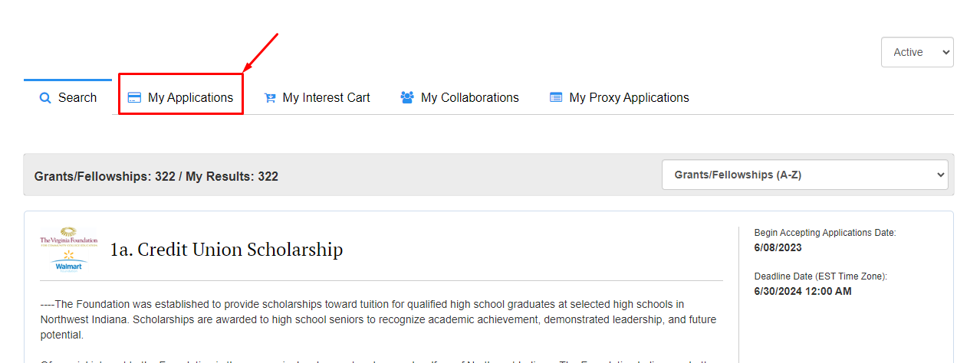The image size is (980, 363).
Task: Click the list icon beside My Proxy Applications
Action: (x=556, y=98)
